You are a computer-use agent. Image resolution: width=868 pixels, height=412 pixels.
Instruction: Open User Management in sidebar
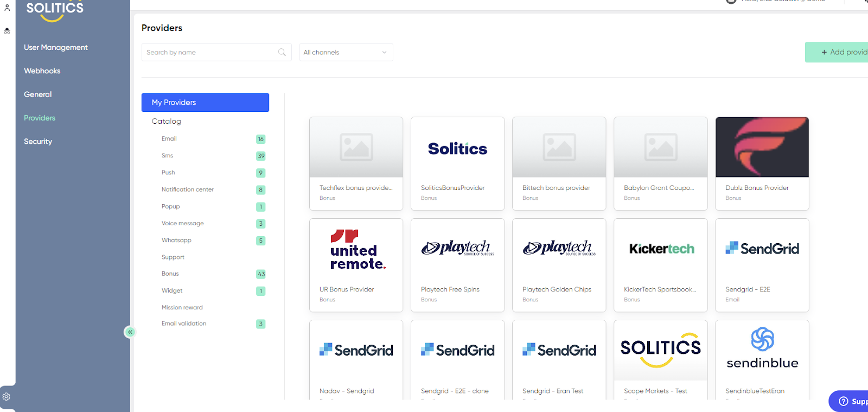click(x=55, y=47)
